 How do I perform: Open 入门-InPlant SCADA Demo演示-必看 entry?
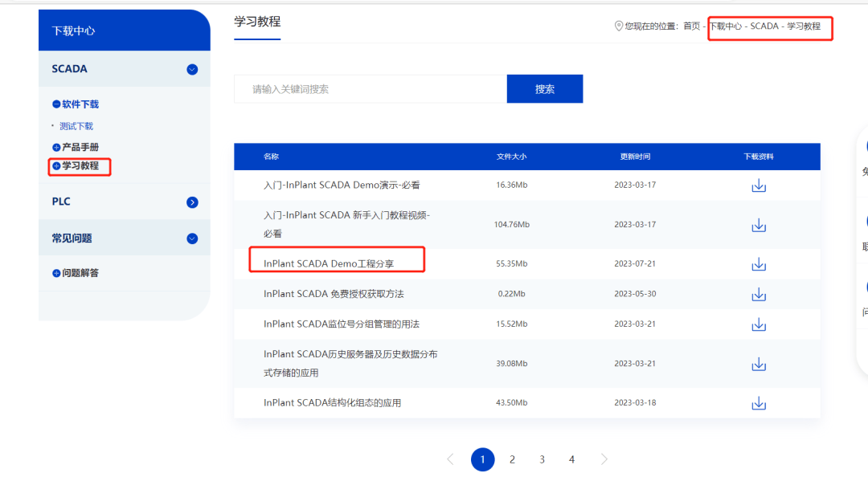click(x=342, y=185)
